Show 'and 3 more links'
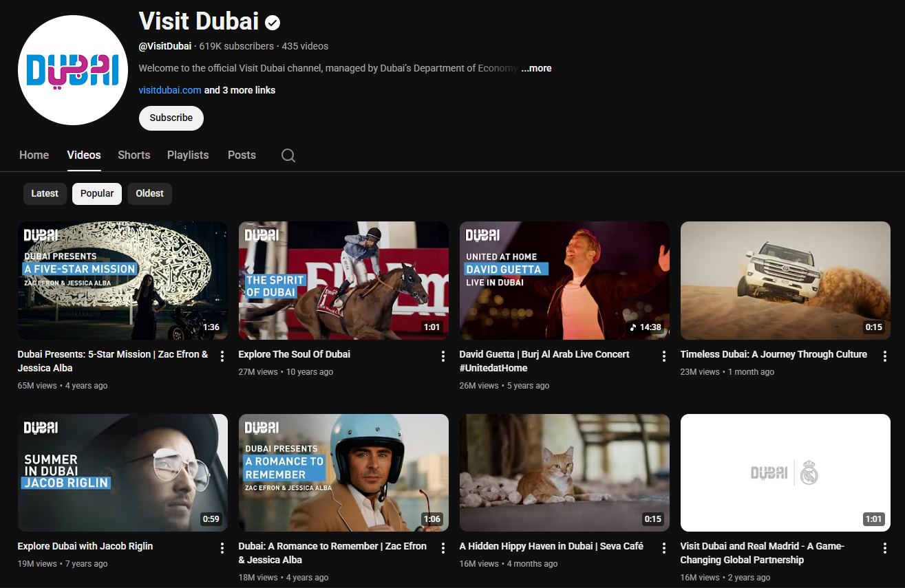Image resolution: width=905 pixels, height=588 pixels. click(239, 90)
